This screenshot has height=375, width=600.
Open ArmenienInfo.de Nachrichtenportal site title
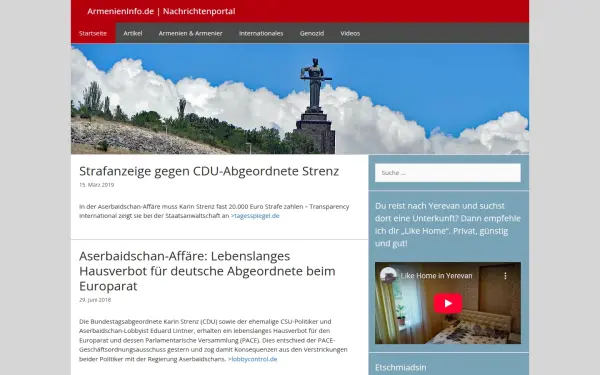click(161, 11)
